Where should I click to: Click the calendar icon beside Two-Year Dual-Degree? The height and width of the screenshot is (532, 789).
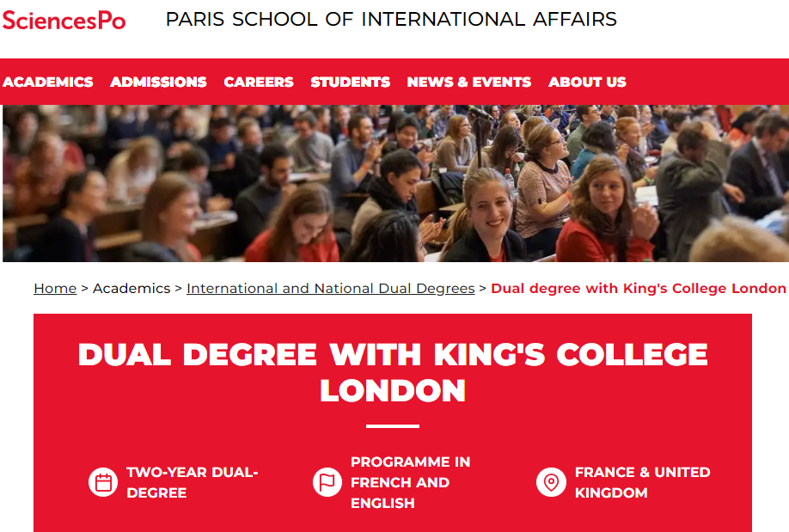point(103,482)
